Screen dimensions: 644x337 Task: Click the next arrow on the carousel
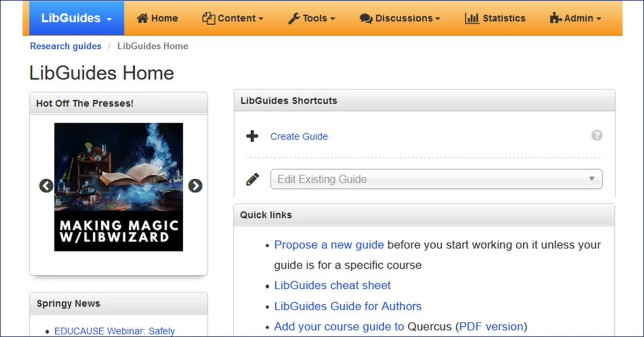coord(195,185)
